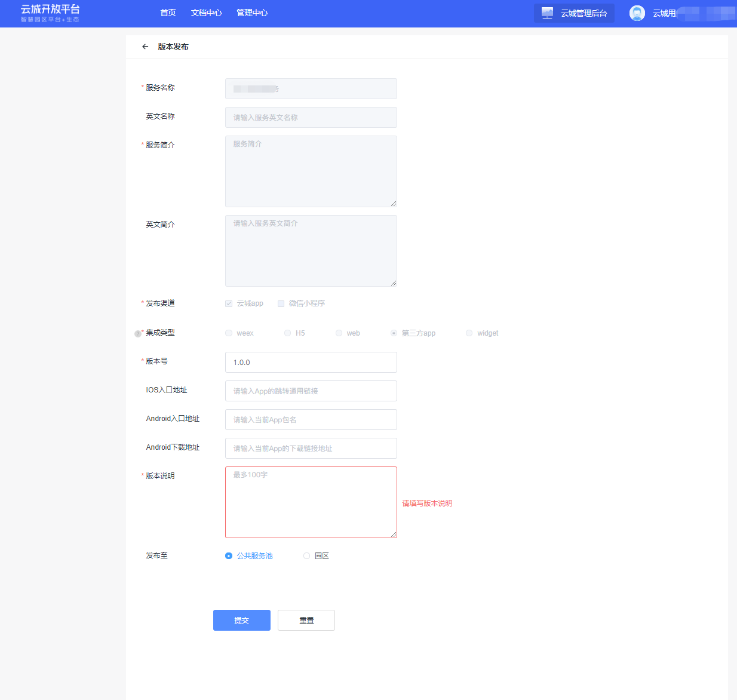The image size is (737, 700).
Task: Click the 发布渠道 label
Action: [160, 303]
